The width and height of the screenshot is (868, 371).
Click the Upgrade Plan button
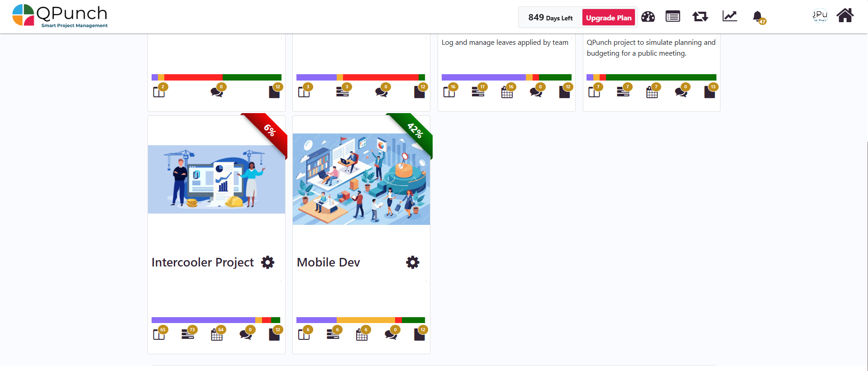pos(609,18)
